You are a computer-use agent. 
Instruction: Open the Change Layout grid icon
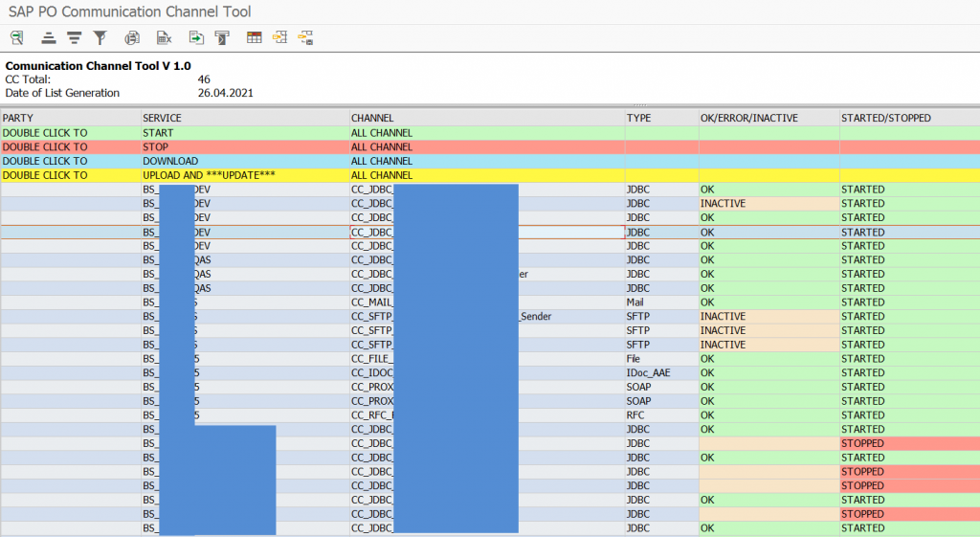pyautogui.click(x=255, y=37)
